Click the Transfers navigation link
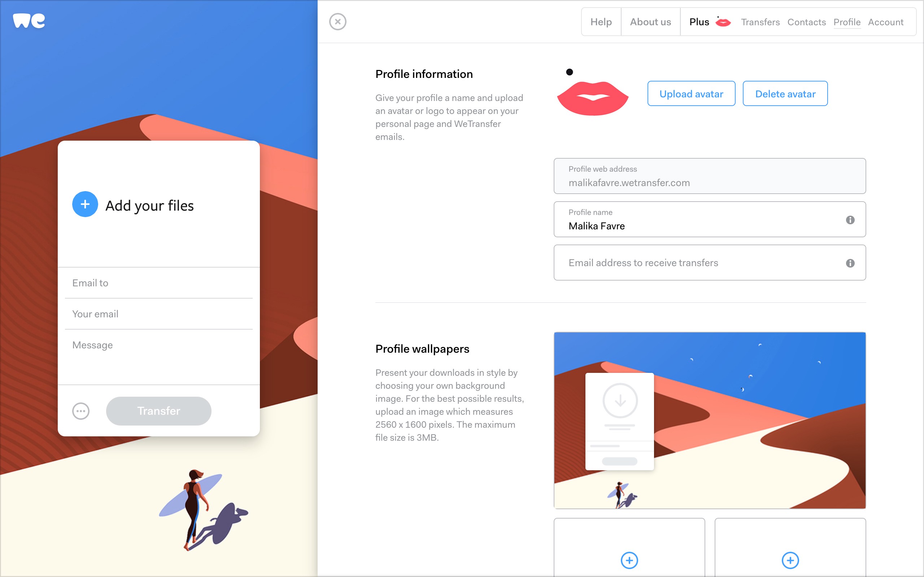 pos(760,21)
